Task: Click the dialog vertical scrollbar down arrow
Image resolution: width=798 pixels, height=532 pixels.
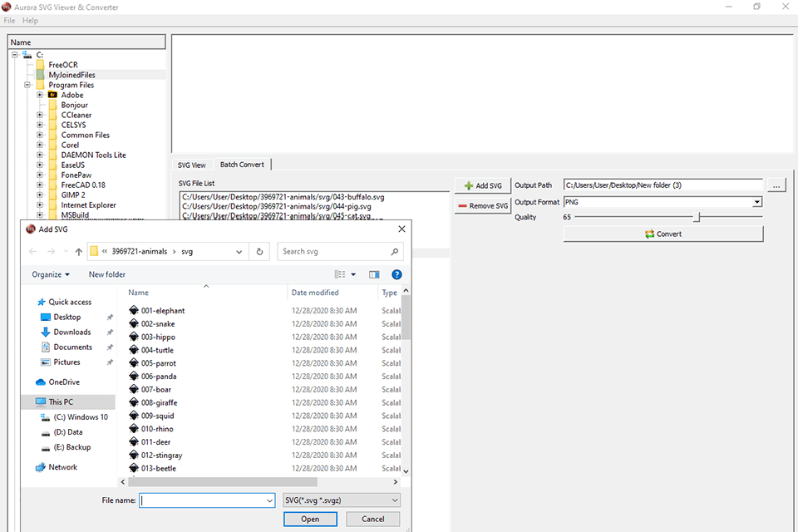Action: (406, 471)
